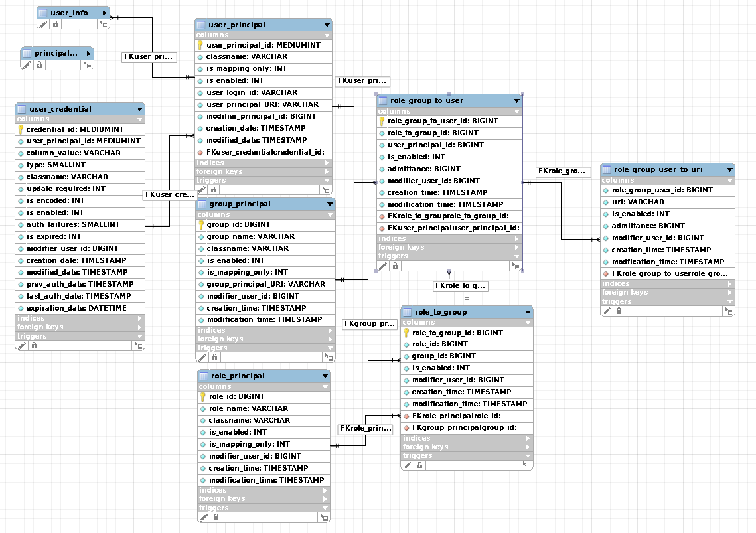756x533 pixels.
Task: Click the pencil icon on the role_group_user_to_uri table
Action: point(607,311)
